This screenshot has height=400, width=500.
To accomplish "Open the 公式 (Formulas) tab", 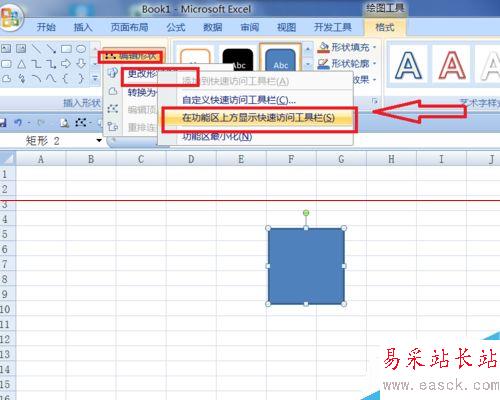I will 176,27.
